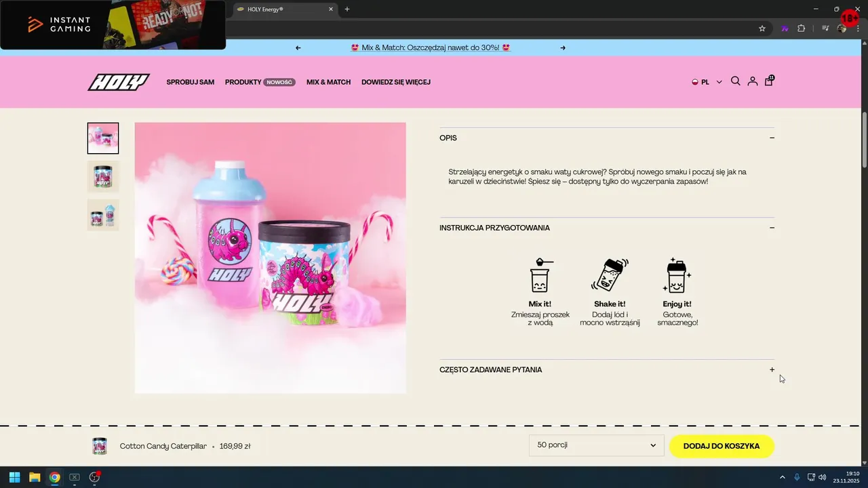The width and height of the screenshot is (868, 488).
Task: Open the clock and date tray
Action: 846,477
